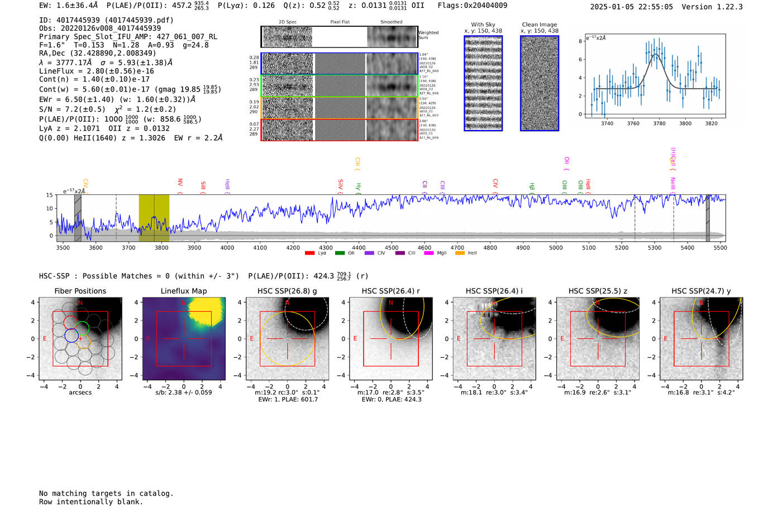The width and height of the screenshot is (782, 532).
Task: Click the 'Flags:0x20404009' header text
Action: 473,6
